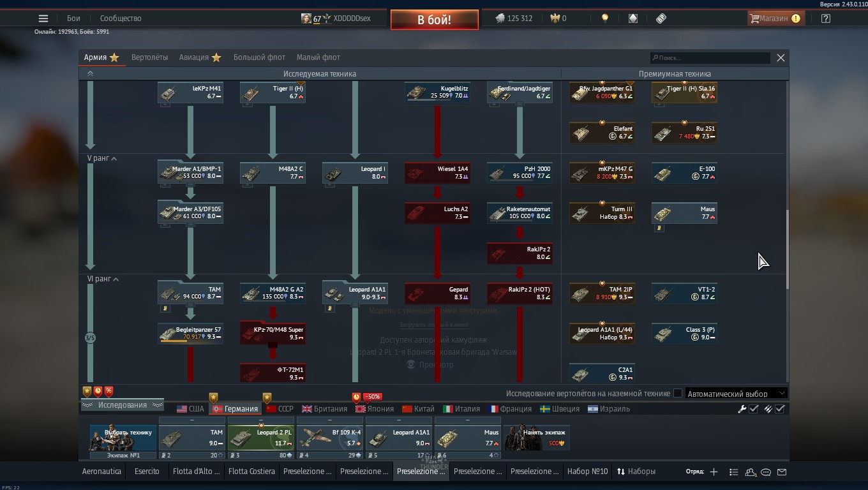Screen dimensions: 868x490
Task: Open the inventory items icon
Action: pyautogui.click(x=632, y=19)
